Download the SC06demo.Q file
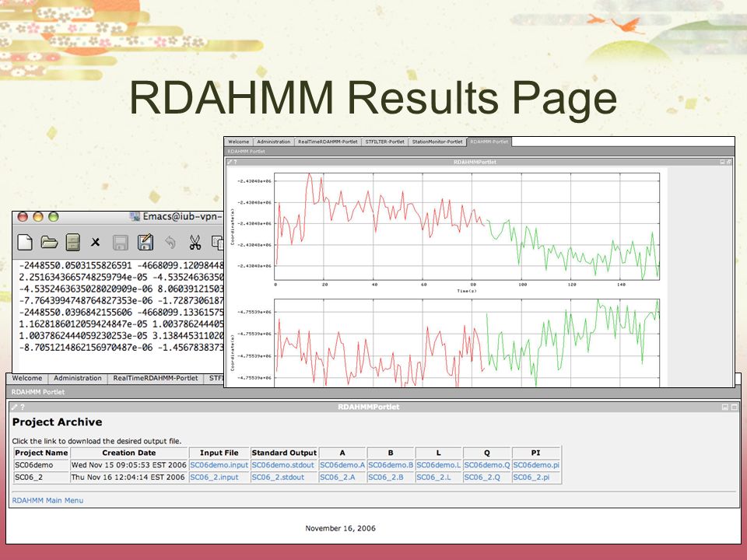 [x=487, y=465]
